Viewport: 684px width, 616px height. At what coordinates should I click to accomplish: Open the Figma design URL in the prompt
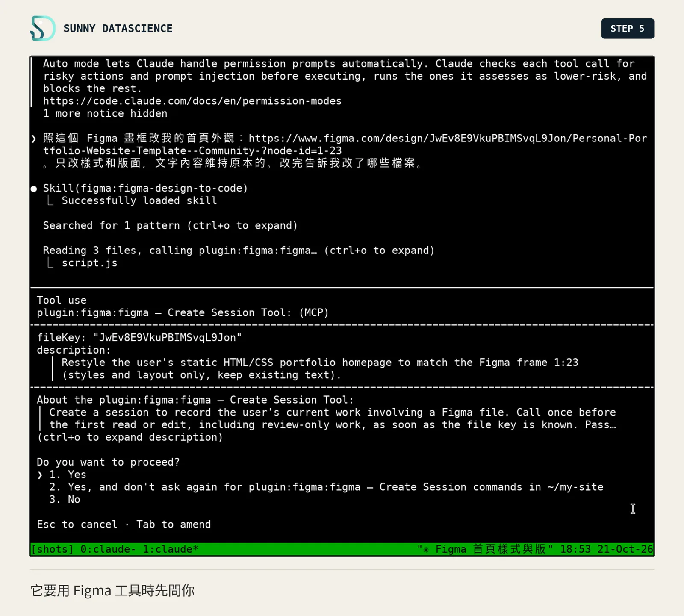coord(345,144)
